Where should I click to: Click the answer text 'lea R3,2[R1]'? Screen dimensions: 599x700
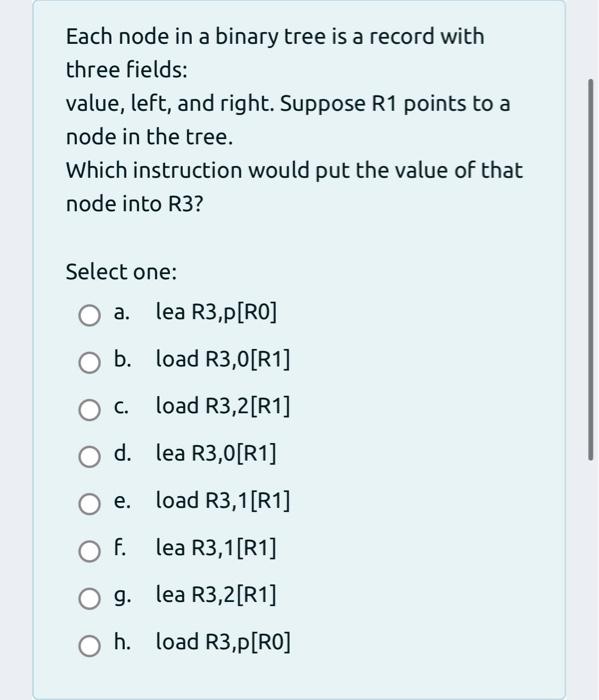(216, 595)
